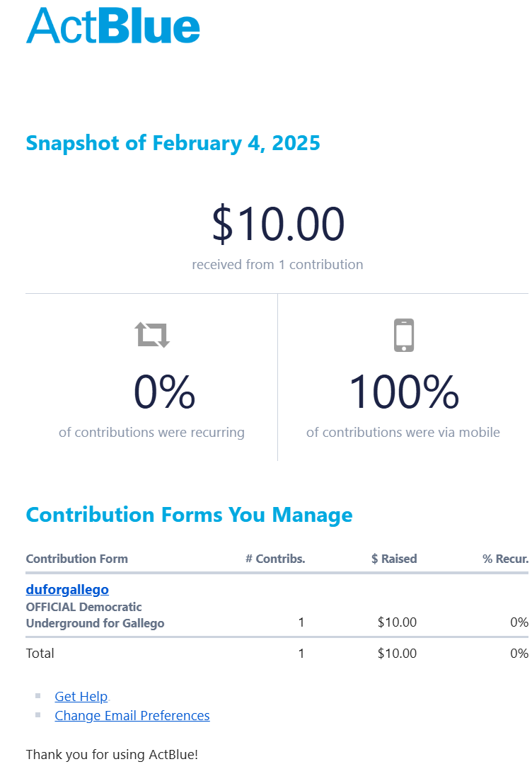
Task: Click the mobile phone icon
Action: click(x=403, y=335)
